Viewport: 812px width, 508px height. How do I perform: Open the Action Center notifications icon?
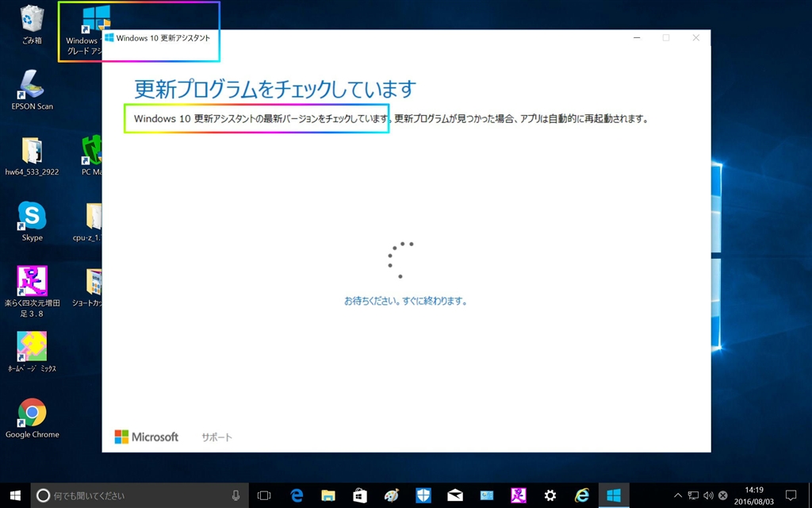[791, 495]
